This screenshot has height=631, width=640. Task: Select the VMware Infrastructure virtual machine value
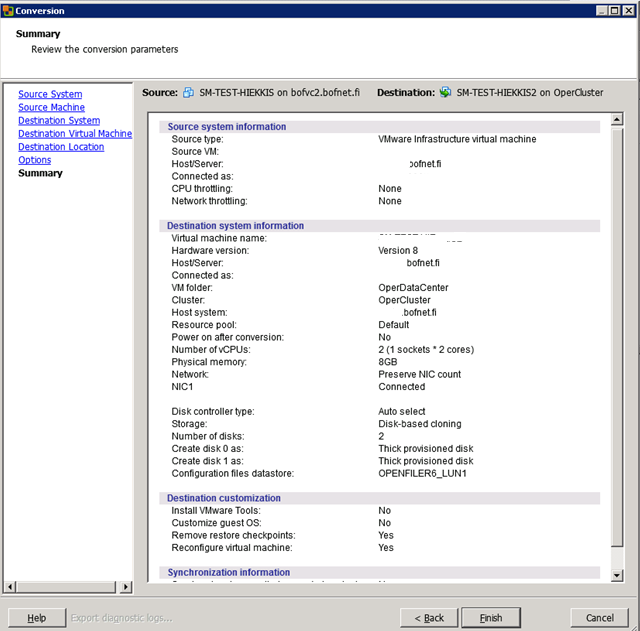[x=457, y=139]
